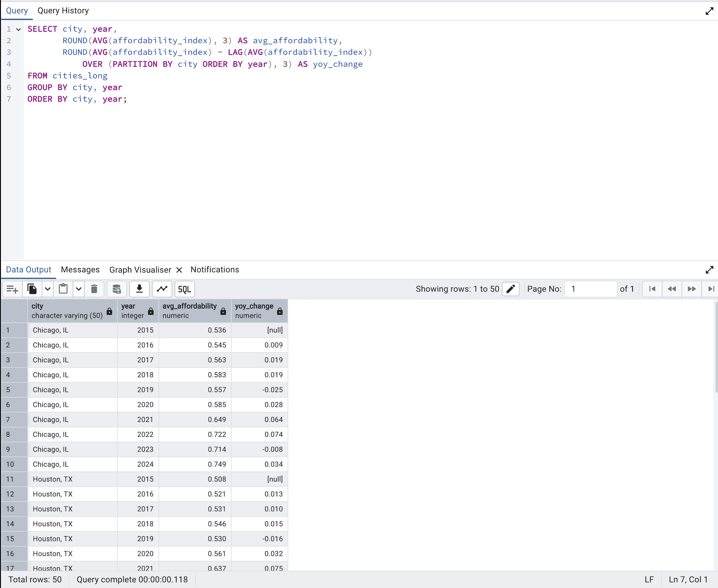Open the Graph Visualiser chart icon
The image size is (718, 588).
pos(162,289)
